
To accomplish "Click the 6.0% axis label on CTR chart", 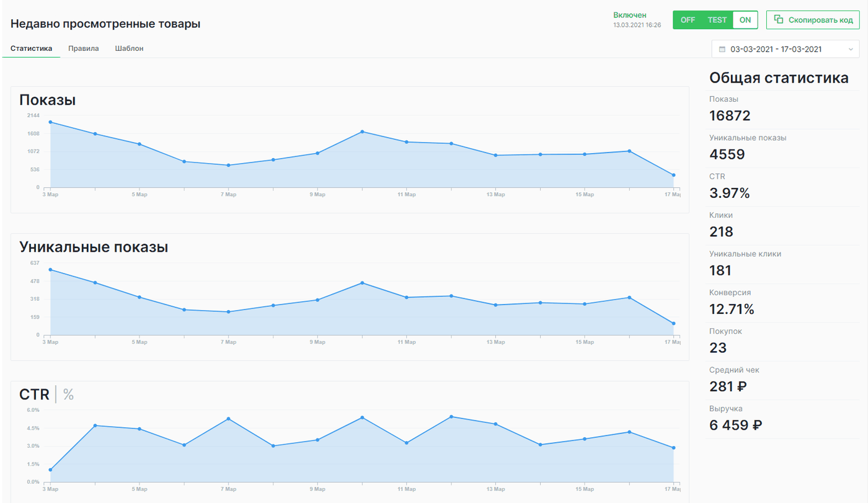I will (x=33, y=410).
